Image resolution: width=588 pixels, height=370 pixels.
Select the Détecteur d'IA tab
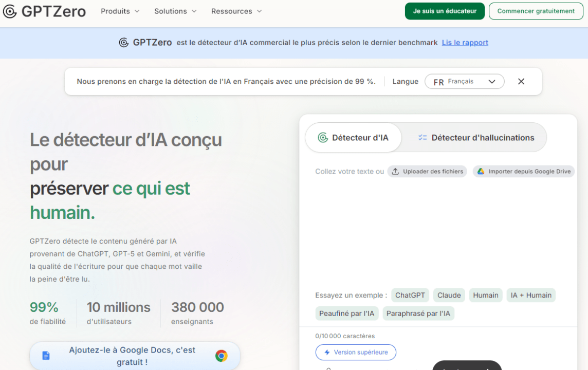pyautogui.click(x=353, y=137)
